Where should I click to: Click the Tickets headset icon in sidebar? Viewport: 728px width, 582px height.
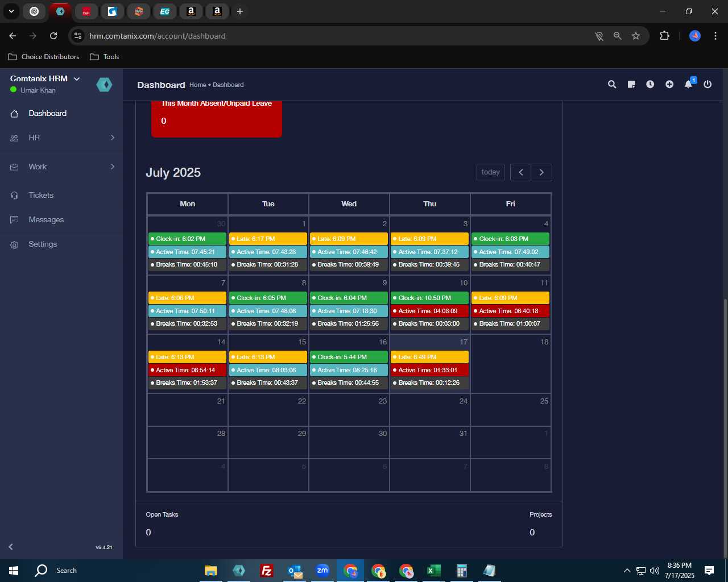point(14,195)
